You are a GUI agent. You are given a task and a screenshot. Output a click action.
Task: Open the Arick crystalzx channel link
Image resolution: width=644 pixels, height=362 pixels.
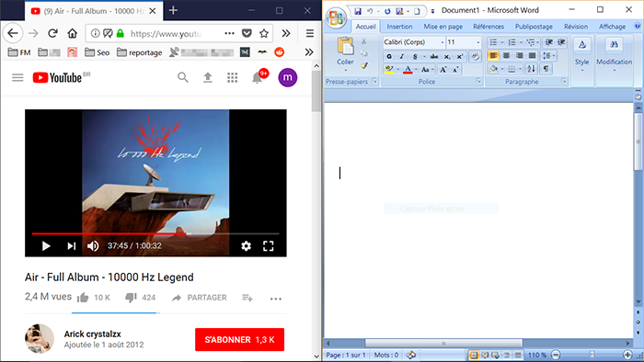coord(92,334)
